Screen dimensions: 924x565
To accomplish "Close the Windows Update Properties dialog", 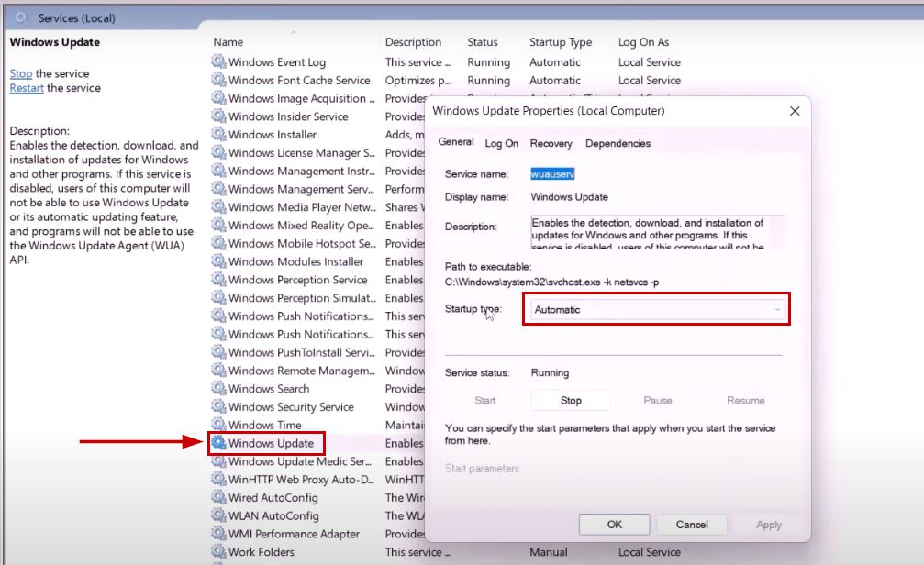I will (x=795, y=111).
